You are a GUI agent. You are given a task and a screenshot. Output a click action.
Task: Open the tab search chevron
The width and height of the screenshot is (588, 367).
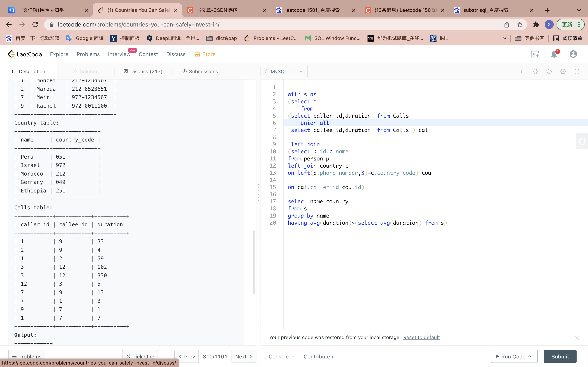point(579,10)
